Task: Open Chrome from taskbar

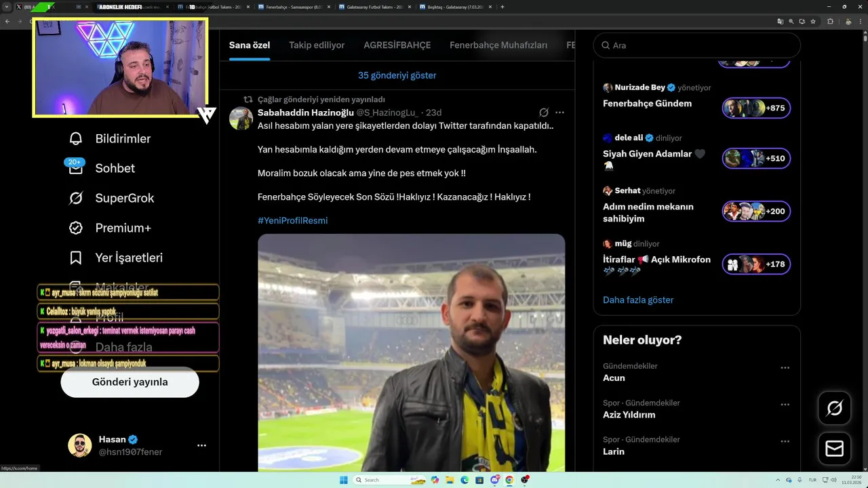Action: 509,480
